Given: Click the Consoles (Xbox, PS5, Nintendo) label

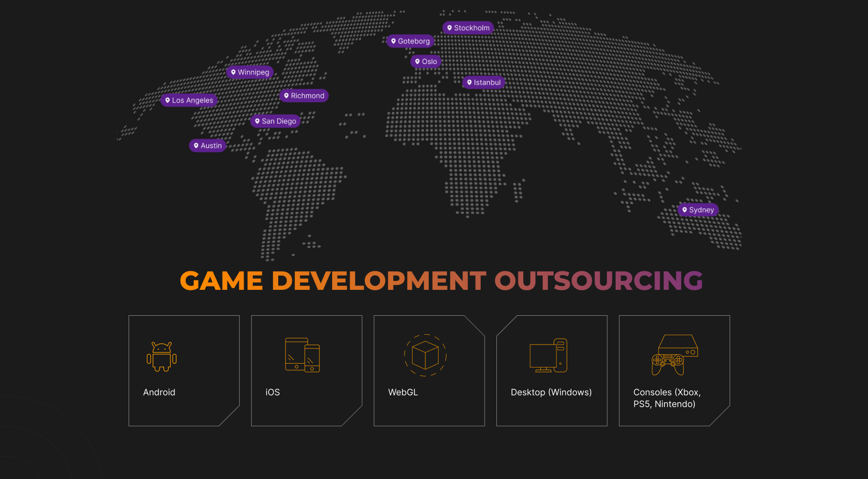Looking at the screenshot, I should point(667,398).
